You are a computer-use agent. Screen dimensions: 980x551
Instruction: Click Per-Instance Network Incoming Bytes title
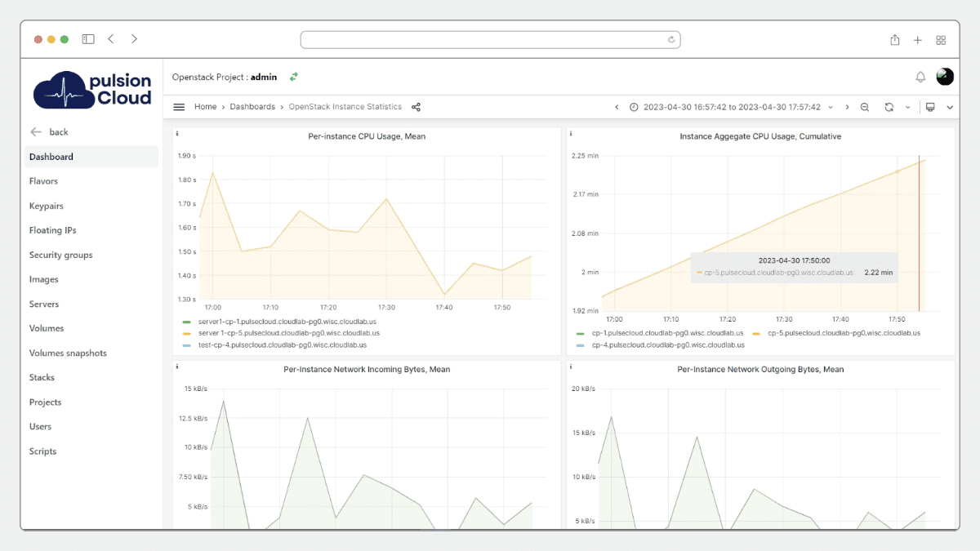coord(367,370)
